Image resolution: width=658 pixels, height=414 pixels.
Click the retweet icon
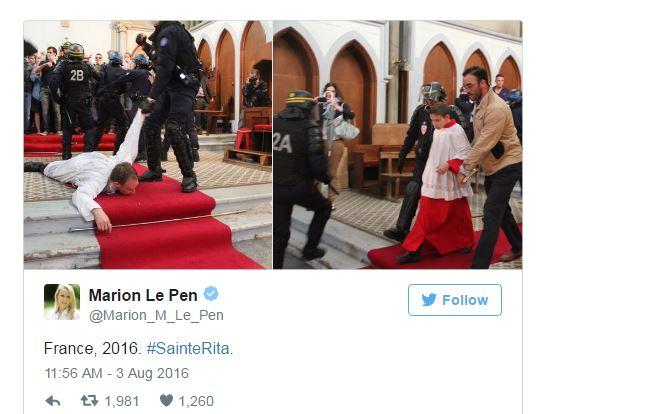[x=89, y=401]
